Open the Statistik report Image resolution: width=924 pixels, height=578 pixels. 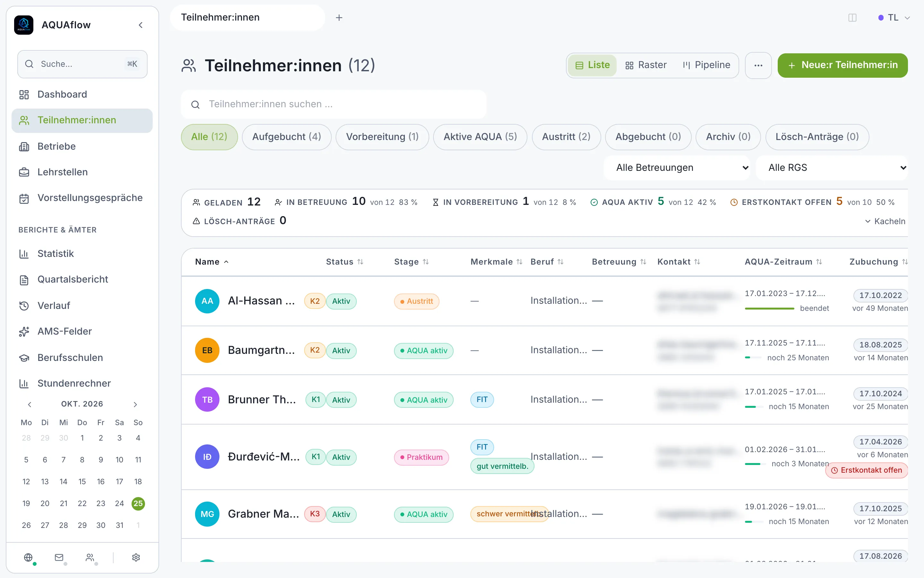pos(82,253)
